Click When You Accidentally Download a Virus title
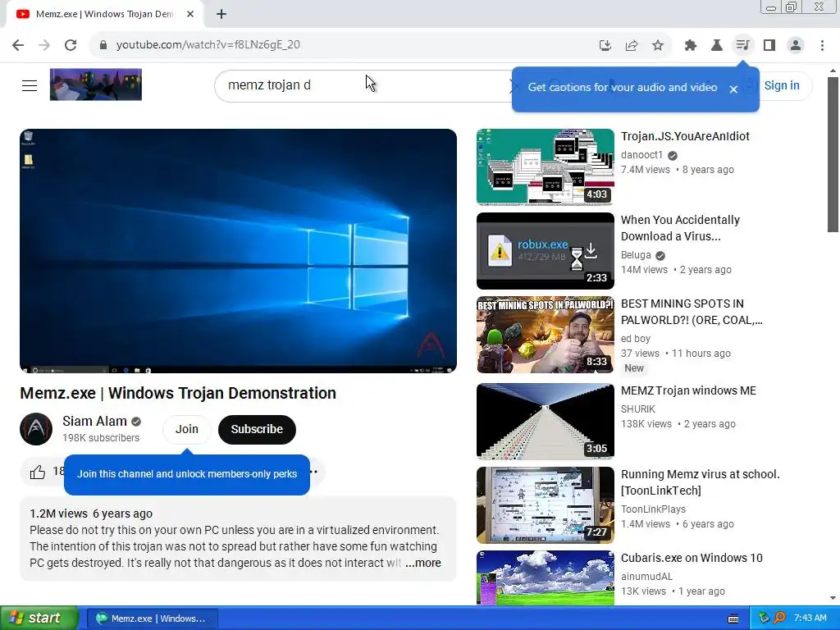The height and width of the screenshot is (630, 840). 680,228
